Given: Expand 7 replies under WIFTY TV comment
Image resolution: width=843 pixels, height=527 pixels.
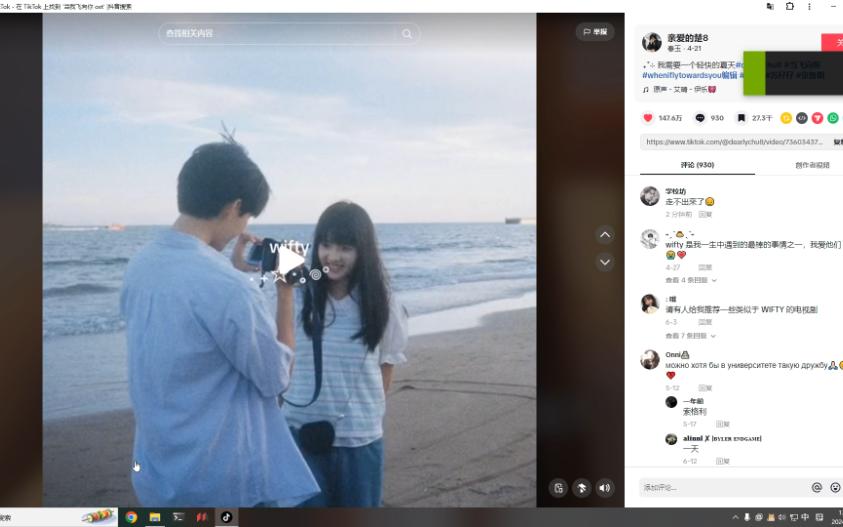Looking at the screenshot, I should 690,336.
